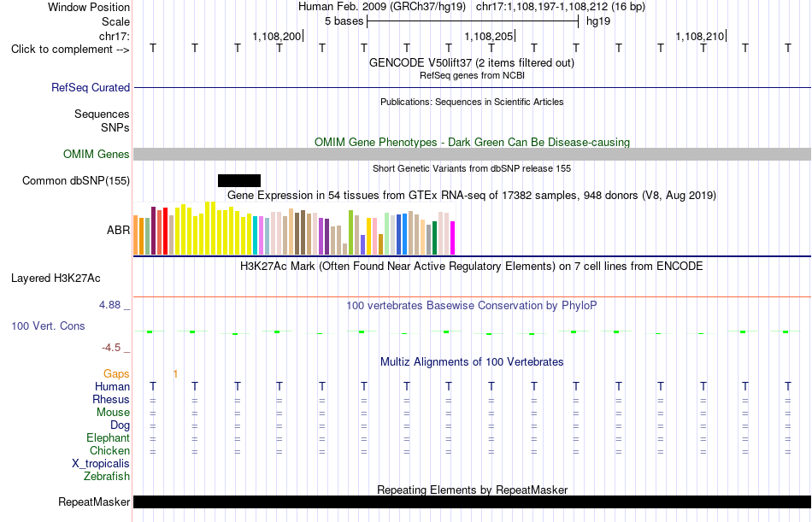
Task: Open the OMIM Genes track label
Action: [96, 155]
